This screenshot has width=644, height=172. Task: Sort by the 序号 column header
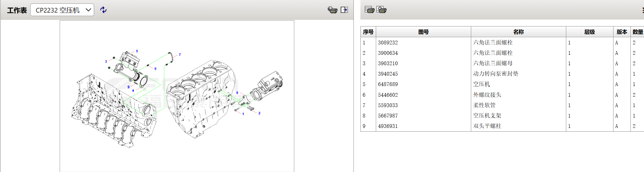[368, 32]
